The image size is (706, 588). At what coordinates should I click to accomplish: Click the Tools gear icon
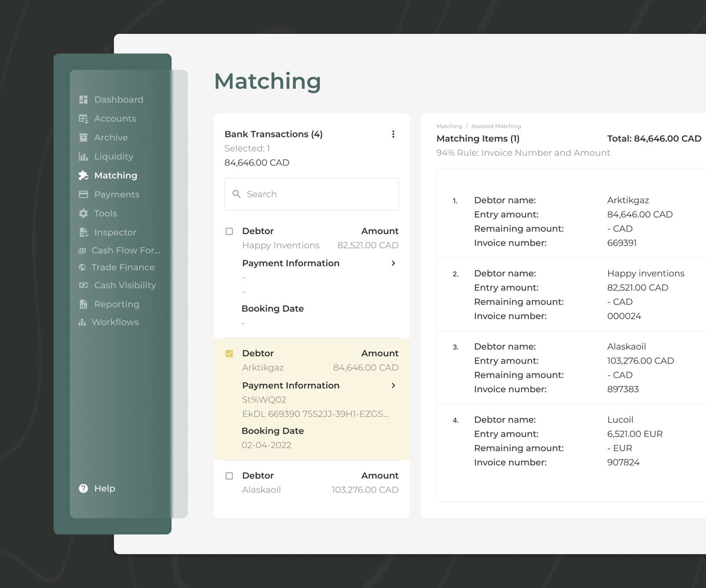(x=83, y=213)
